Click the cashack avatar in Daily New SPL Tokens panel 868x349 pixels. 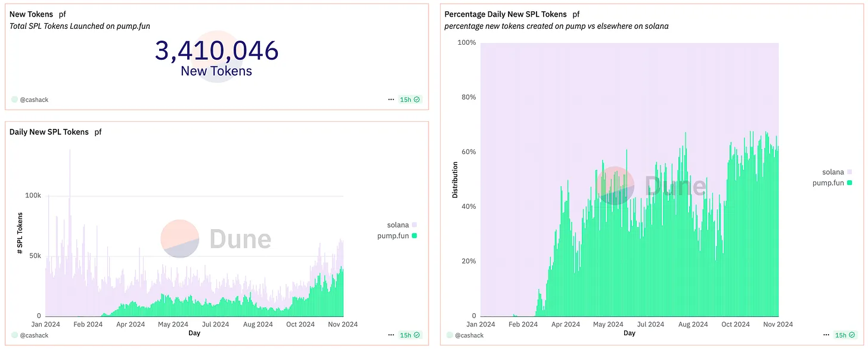point(14,335)
